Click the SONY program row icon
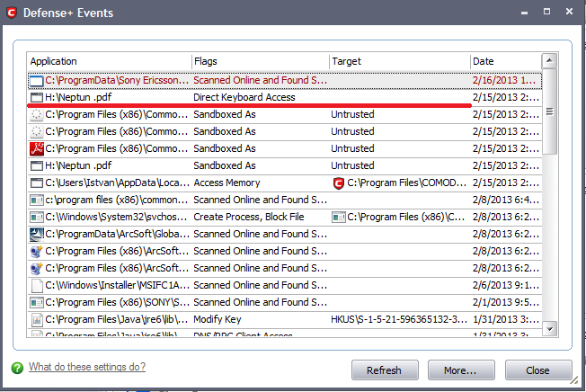Image resolution: width=586 pixels, height=392 pixels. (36, 302)
